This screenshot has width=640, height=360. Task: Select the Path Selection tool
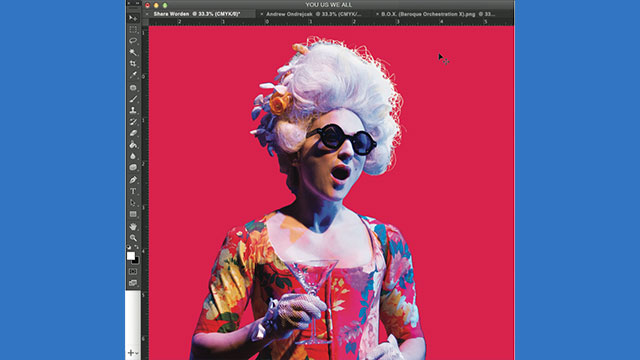pyautogui.click(x=133, y=202)
